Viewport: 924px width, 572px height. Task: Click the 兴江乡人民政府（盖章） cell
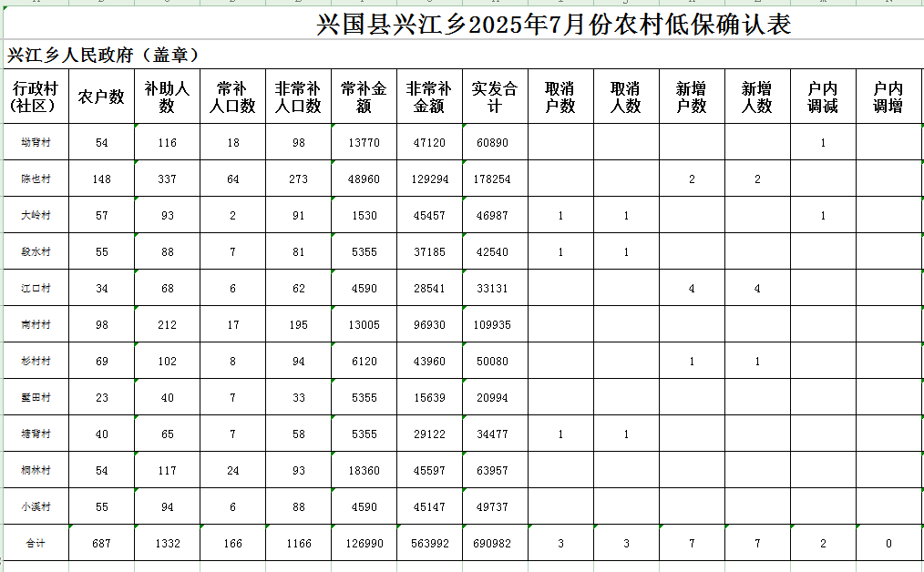coord(103,56)
